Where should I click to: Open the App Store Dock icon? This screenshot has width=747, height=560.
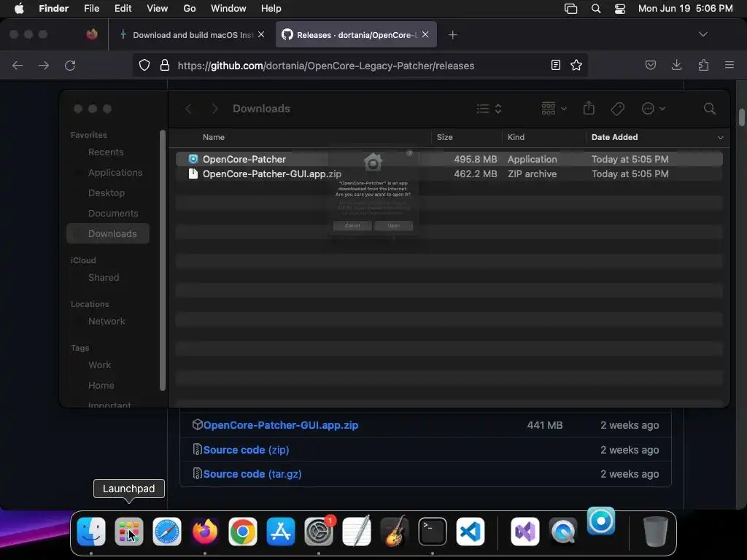(281, 532)
